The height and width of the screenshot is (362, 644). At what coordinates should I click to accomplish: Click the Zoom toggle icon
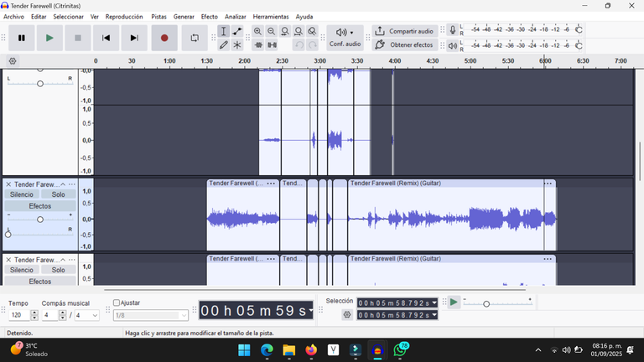point(312,31)
